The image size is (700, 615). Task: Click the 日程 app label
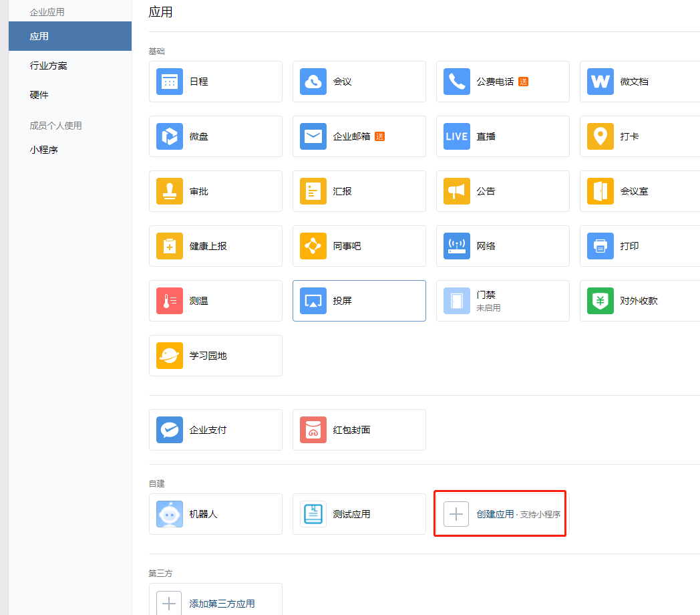198,82
